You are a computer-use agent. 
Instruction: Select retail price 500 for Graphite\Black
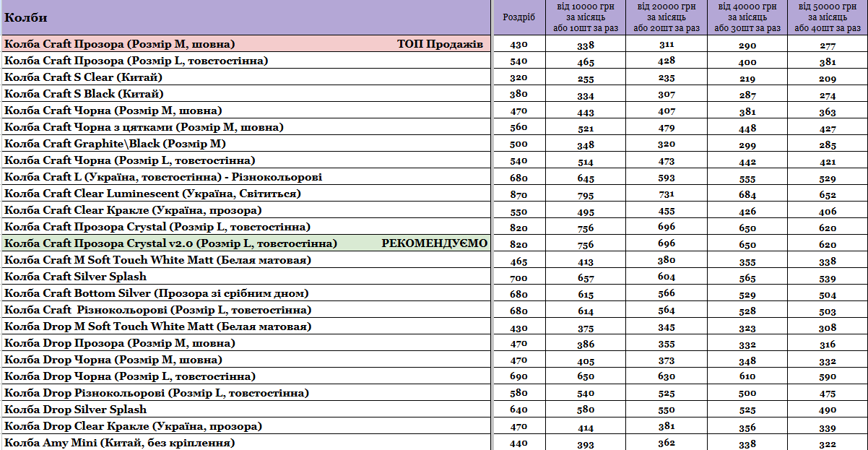pyautogui.click(x=518, y=144)
